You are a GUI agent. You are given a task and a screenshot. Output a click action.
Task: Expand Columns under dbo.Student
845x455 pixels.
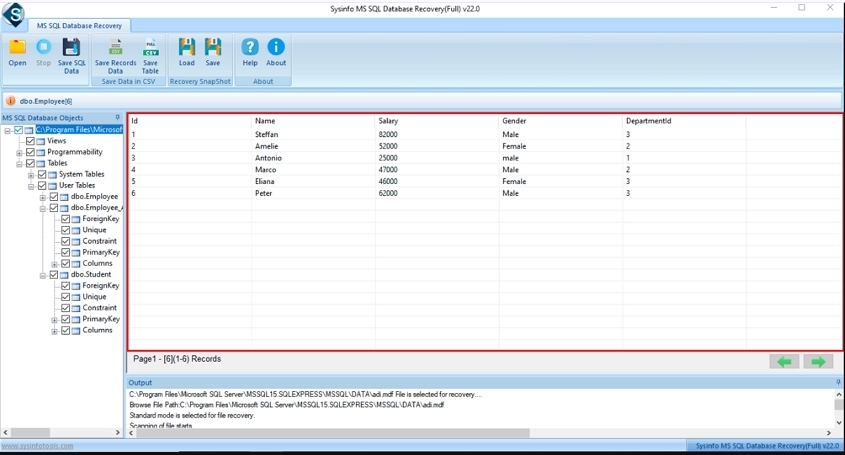[x=54, y=331]
